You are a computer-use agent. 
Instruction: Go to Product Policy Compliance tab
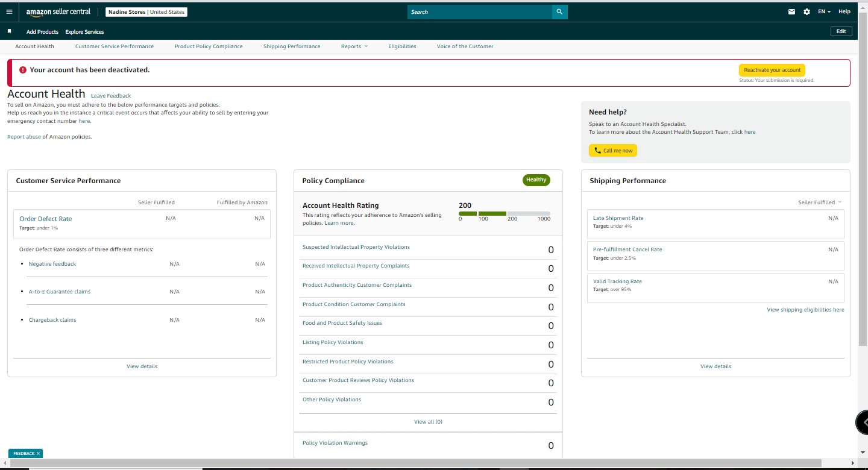(x=209, y=46)
